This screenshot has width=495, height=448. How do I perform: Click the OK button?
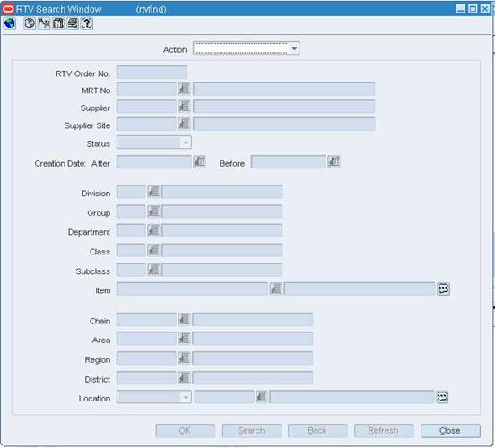[x=186, y=431]
